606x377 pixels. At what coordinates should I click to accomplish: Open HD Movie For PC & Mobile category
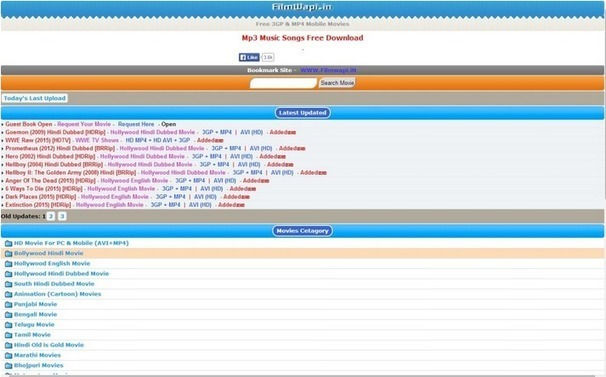71,243
